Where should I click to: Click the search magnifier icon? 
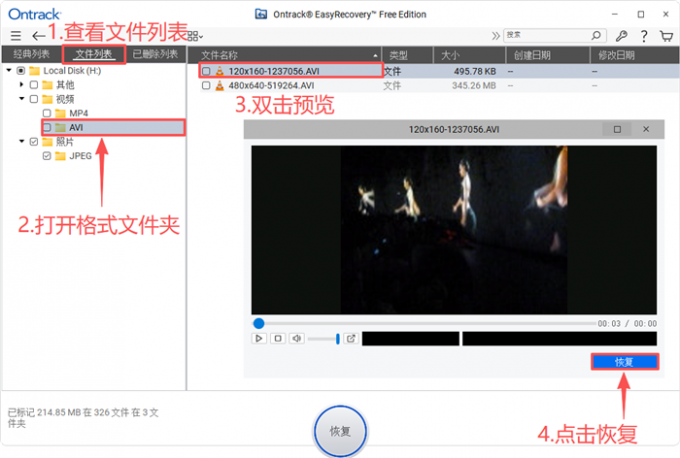coord(596,35)
